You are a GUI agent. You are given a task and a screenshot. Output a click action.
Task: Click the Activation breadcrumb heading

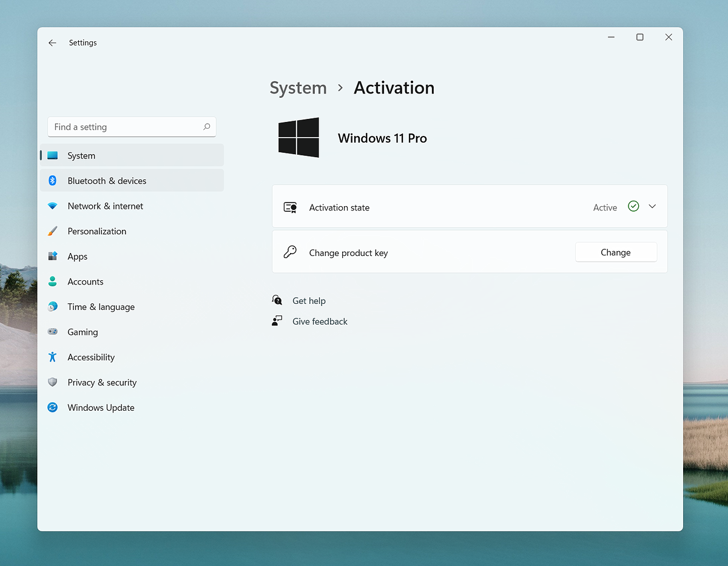coord(394,88)
